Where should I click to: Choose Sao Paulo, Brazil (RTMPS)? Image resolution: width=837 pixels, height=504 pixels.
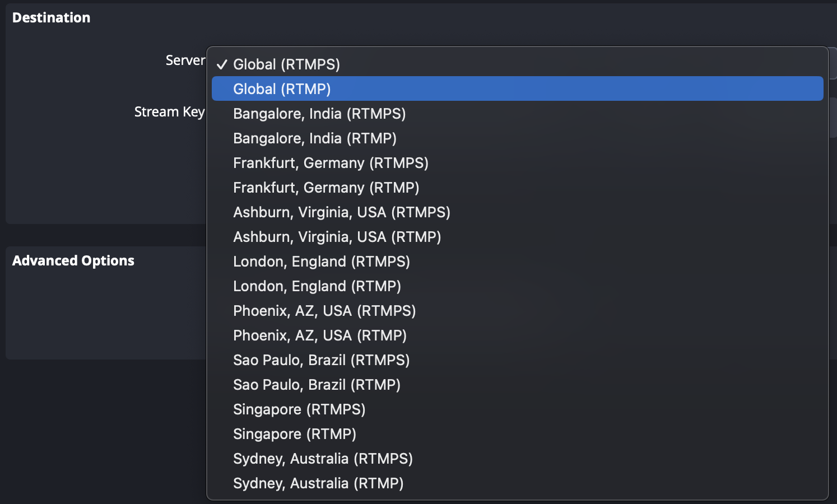click(321, 360)
